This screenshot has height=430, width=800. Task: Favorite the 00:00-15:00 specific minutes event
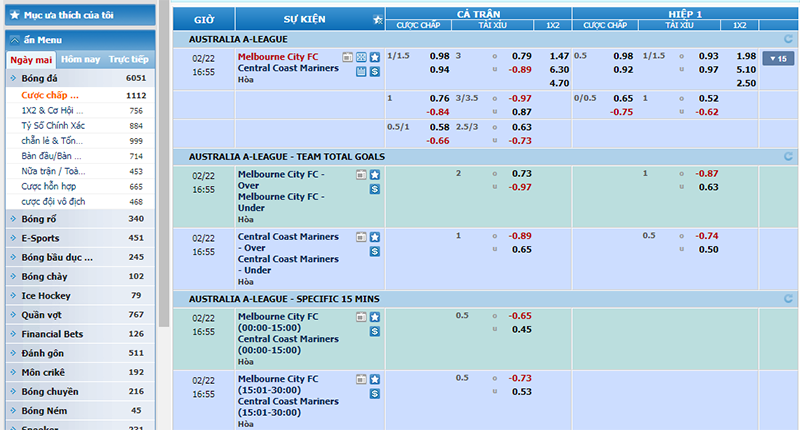tap(375, 317)
